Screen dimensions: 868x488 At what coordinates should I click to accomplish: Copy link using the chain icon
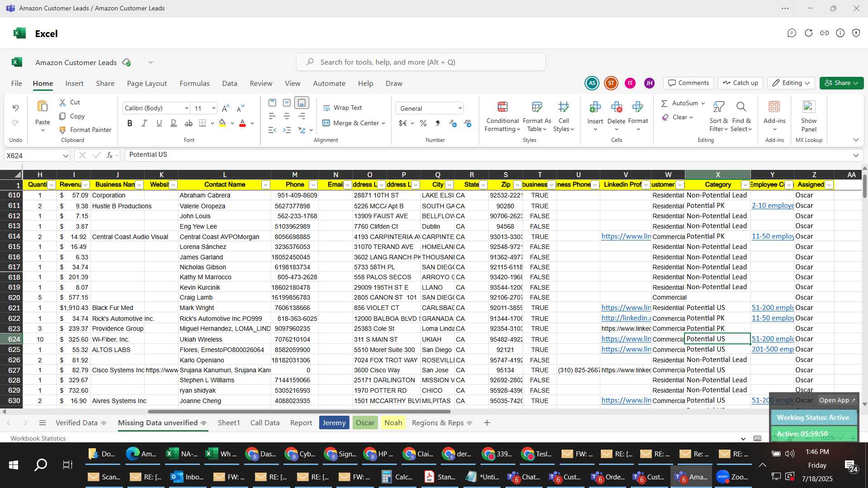tap(824, 33)
